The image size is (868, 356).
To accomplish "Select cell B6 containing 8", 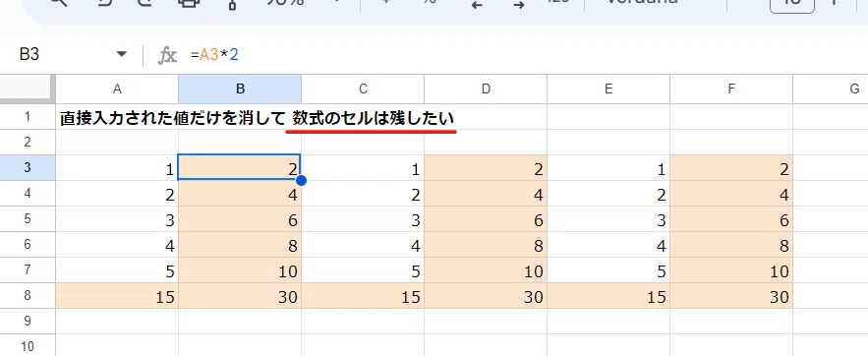I will click(240, 244).
